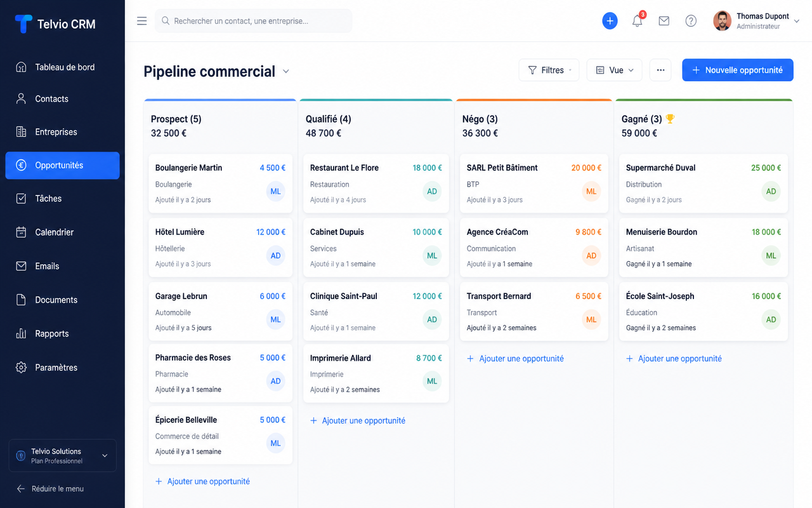
Task: Open Transport Bernard card title
Action: point(499,296)
